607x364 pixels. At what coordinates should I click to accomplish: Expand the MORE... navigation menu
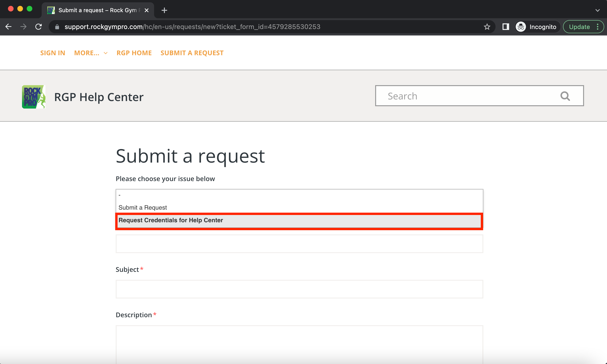pyautogui.click(x=91, y=53)
